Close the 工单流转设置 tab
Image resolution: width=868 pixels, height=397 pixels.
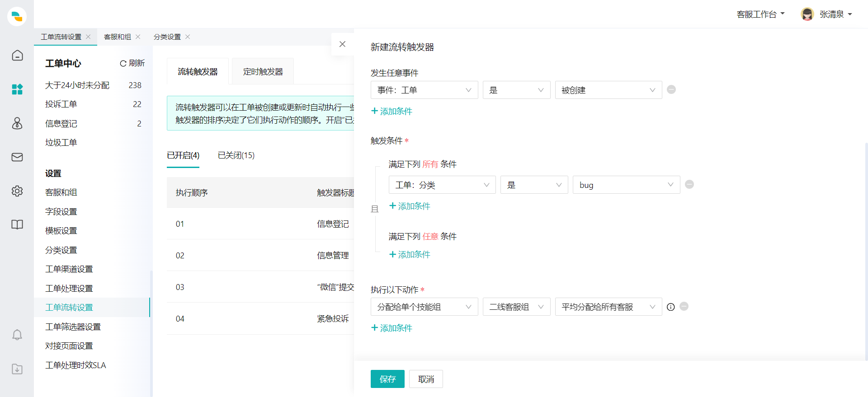point(88,37)
